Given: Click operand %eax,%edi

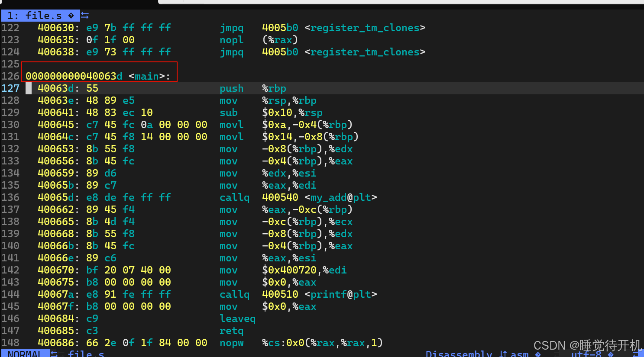Looking at the screenshot, I should pos(289,185).
